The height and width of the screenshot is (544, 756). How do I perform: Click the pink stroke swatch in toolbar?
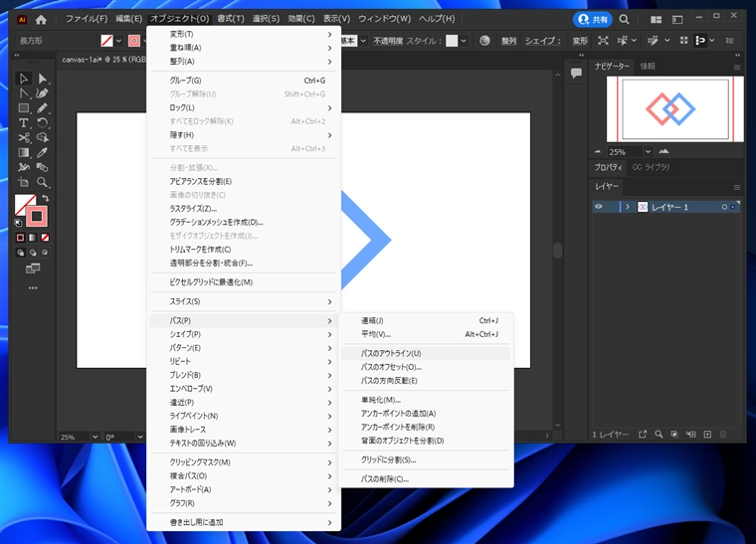pyautogui.click(x=37, y=216)
